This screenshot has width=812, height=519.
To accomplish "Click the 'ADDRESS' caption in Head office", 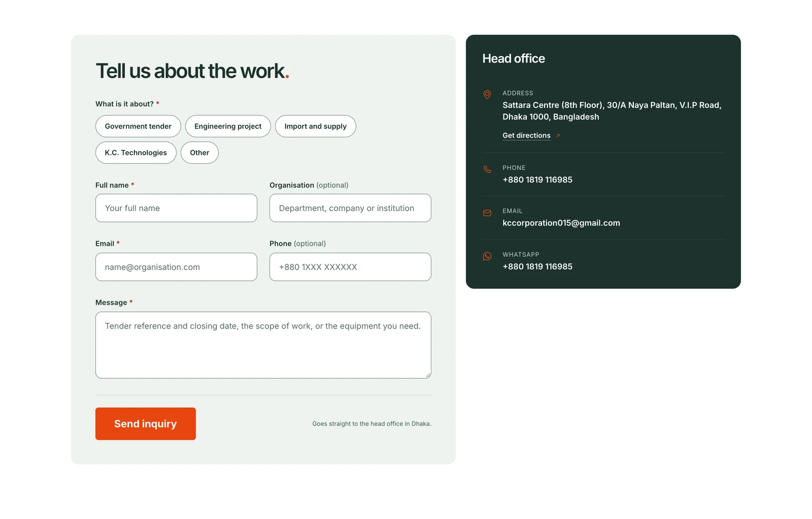I will click(518, 93).
